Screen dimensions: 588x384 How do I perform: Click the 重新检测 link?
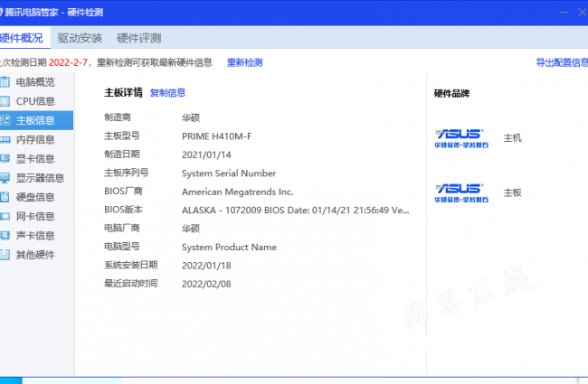click(244, 62)
